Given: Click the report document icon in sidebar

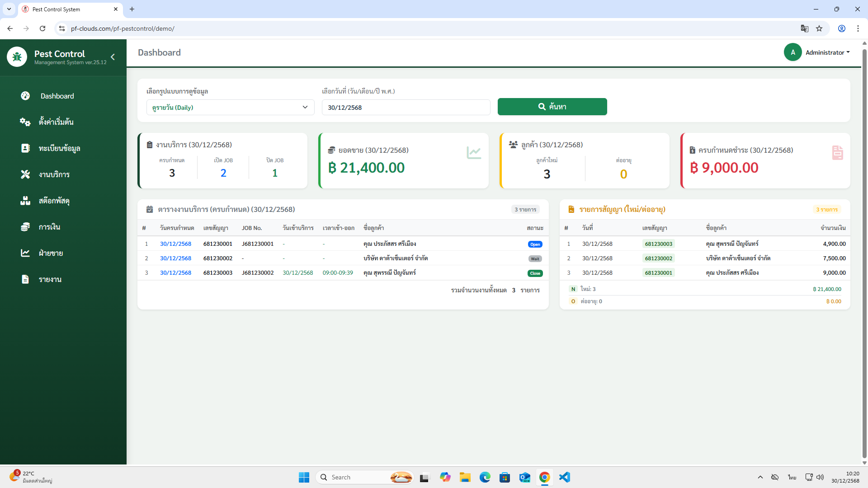Looking at the screenshot, I should click(25, 279).
